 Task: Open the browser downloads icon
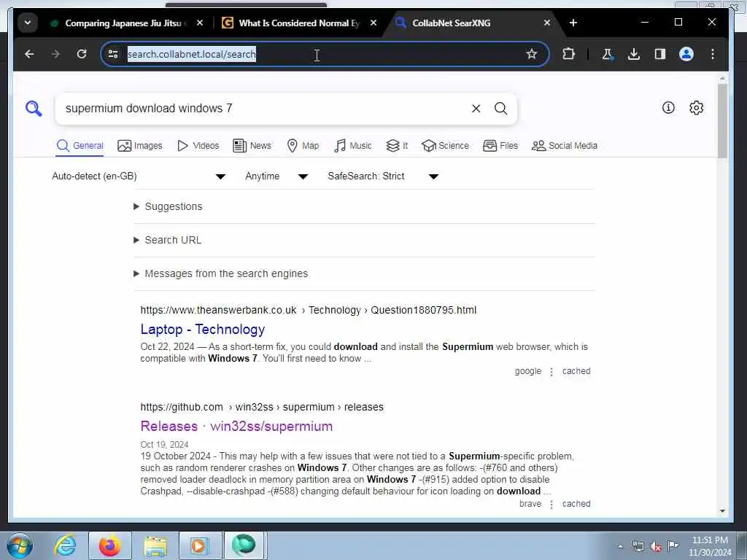coord(634,54)
